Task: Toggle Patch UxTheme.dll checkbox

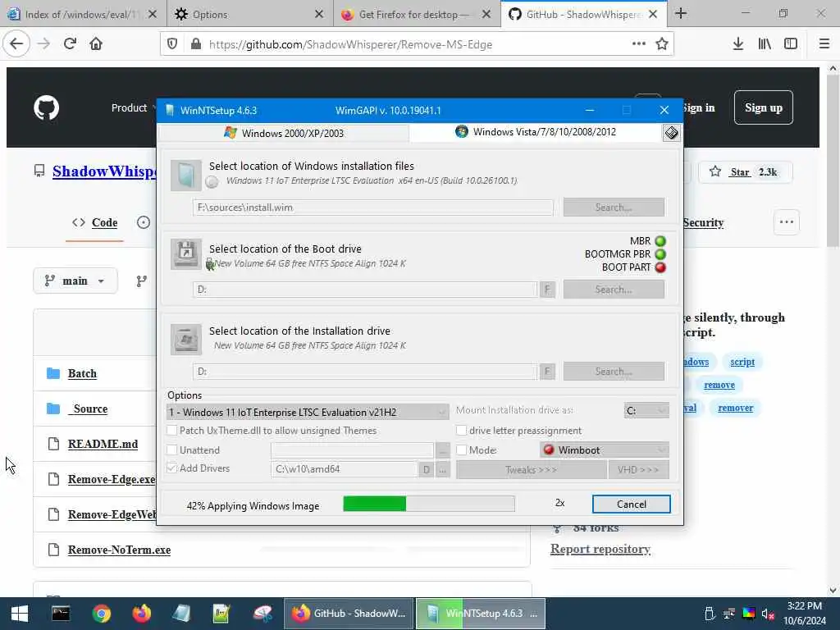Action: pos(172,430)
